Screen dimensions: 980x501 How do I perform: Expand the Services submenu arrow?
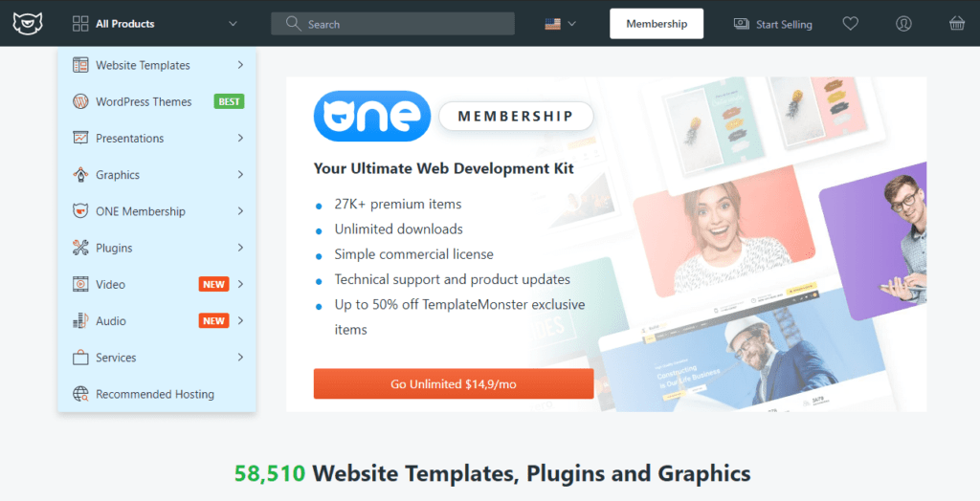(240, 358)
